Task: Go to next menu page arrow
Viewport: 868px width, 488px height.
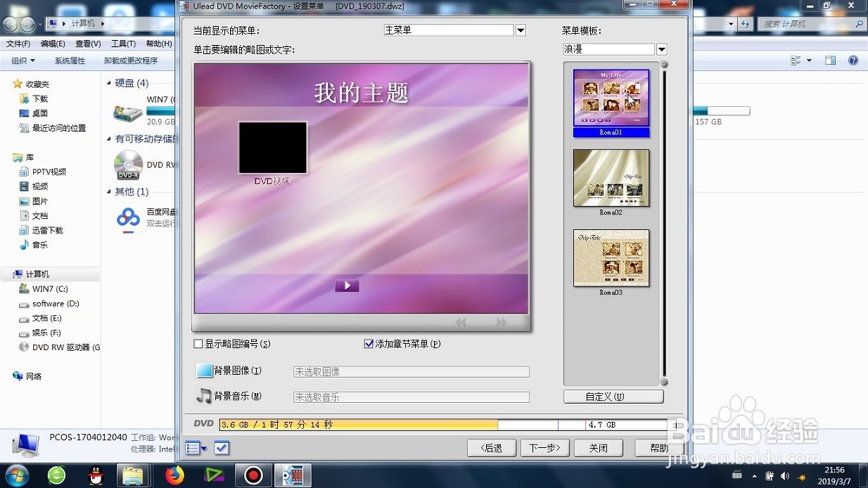Action: [x=502, y=322]
